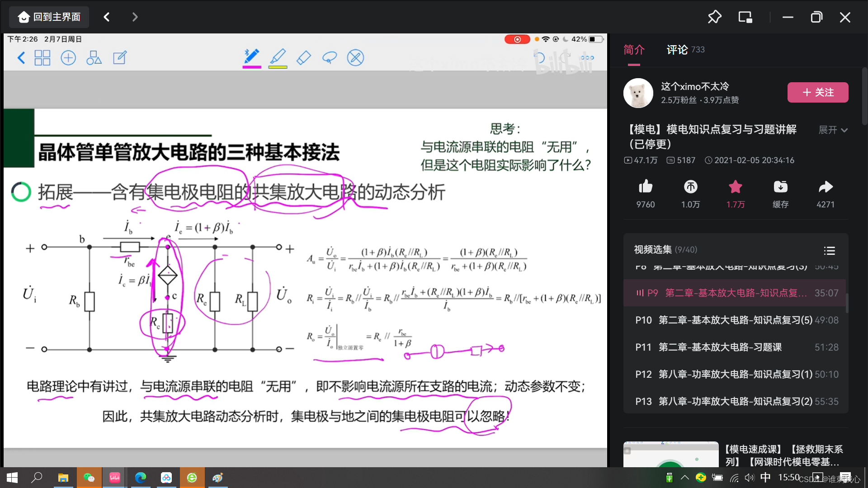The height and width of the screenshot is (488, 868).
Task: Open the recommended video thumbnail below
Action: pos(670,455)
